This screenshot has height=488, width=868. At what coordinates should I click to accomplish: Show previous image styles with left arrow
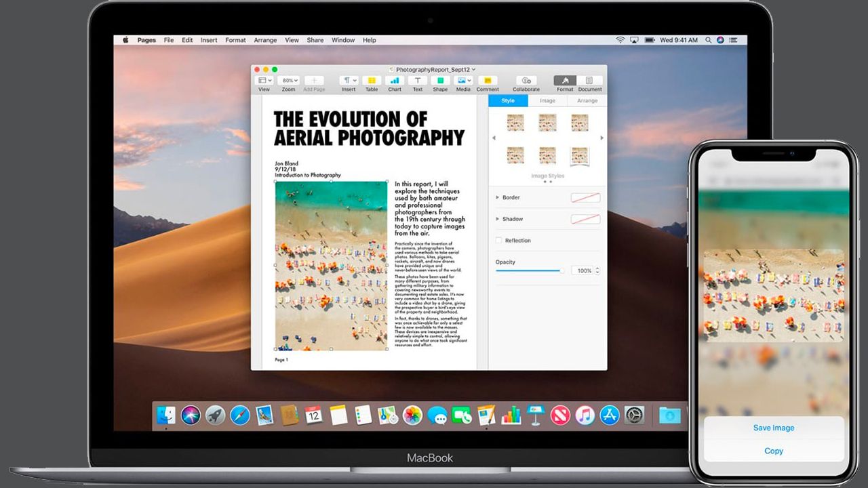click(494, 138)
